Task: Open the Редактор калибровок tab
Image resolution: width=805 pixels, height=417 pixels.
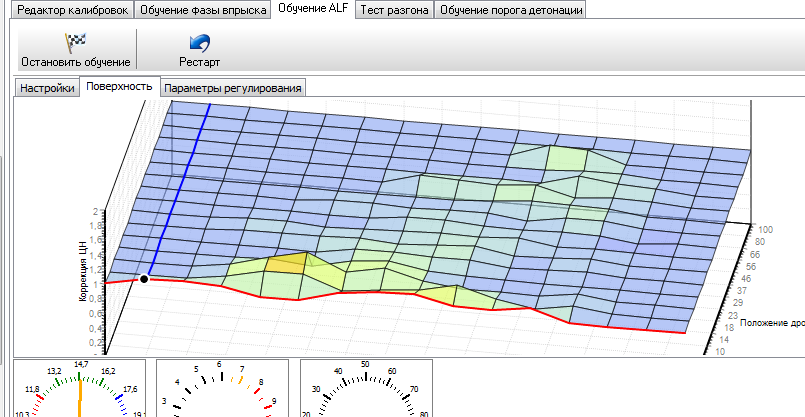Action: pos(66,10)
